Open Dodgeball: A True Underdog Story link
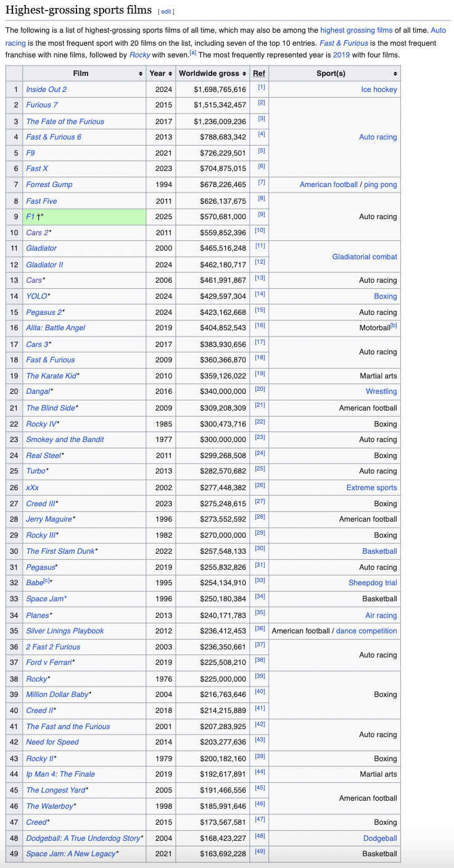This screenshot has height=868, width=454. tap(83, 838)
